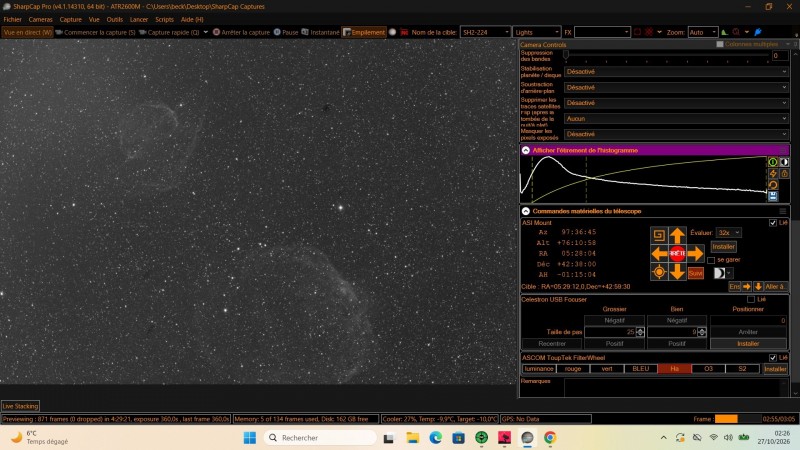Open the Outils menu
Viewport: 800px width, 450px height.
click(114, 19)
